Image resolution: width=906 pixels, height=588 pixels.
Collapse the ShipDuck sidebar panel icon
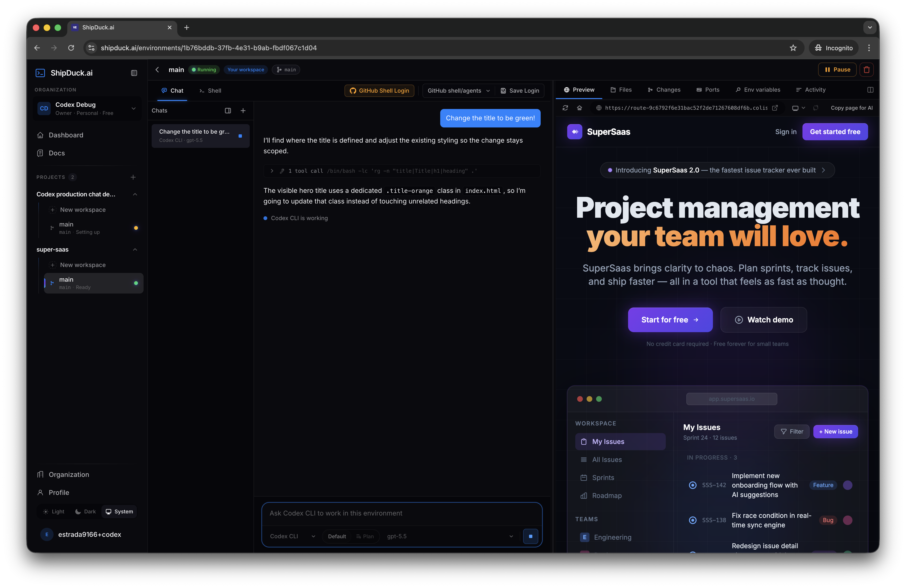[134, 73]
